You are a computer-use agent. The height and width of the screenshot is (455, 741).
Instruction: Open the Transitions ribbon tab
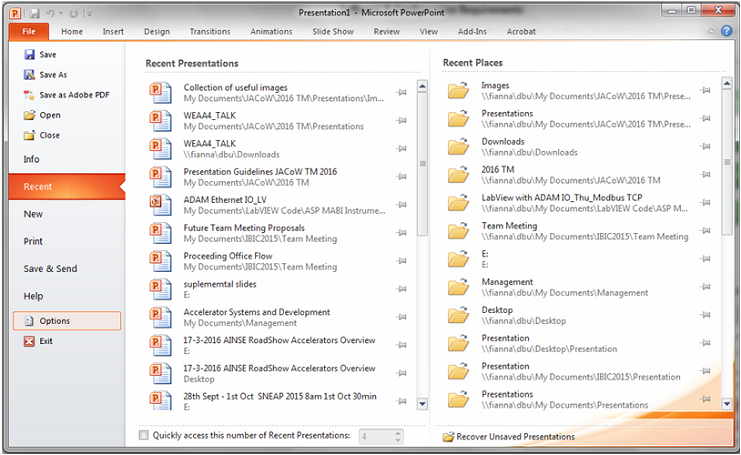click(x=210, y=32)
